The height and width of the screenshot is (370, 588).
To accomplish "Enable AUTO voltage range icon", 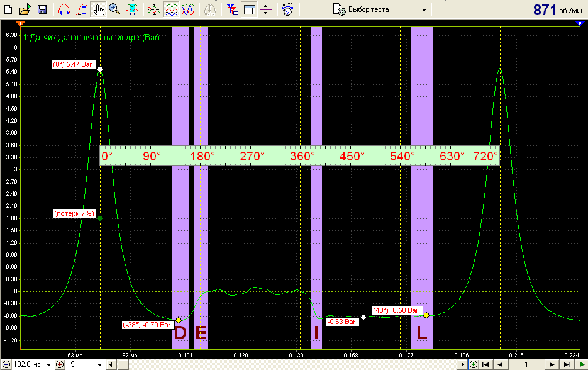I will (x=287, y=10).
